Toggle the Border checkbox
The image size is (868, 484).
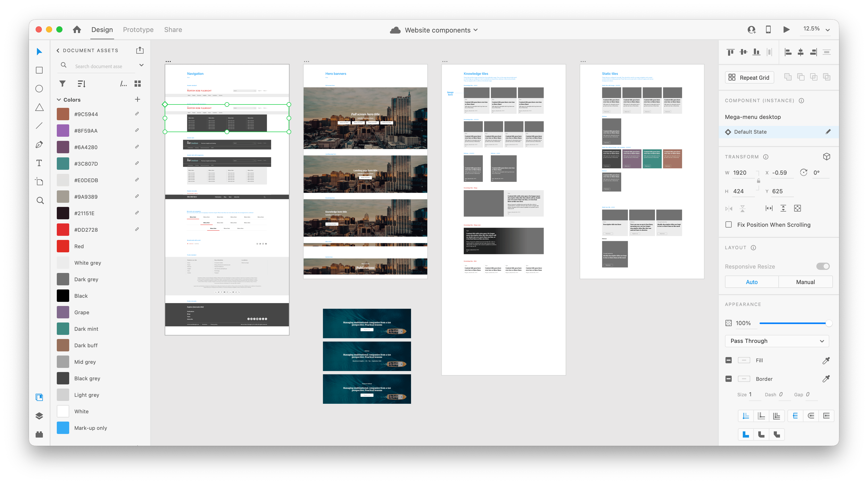click(729, 379)
